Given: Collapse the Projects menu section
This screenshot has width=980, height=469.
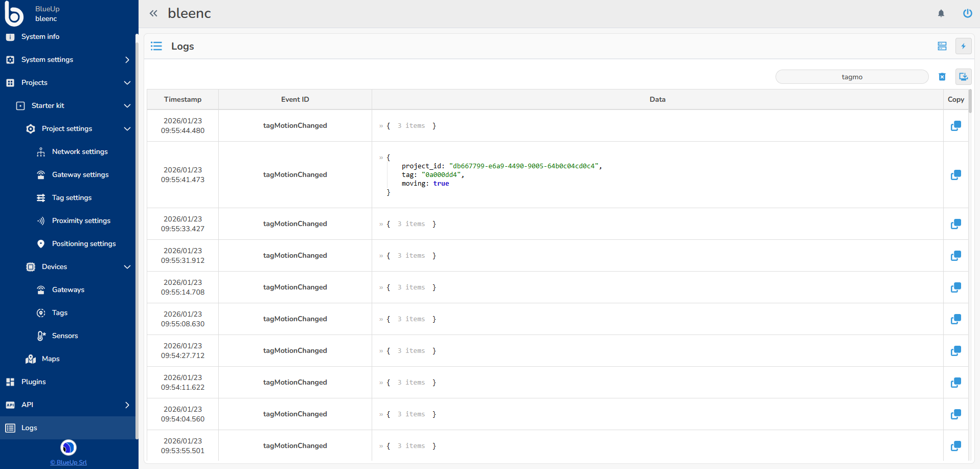Looking at the screenshot, I should [127, 83].
